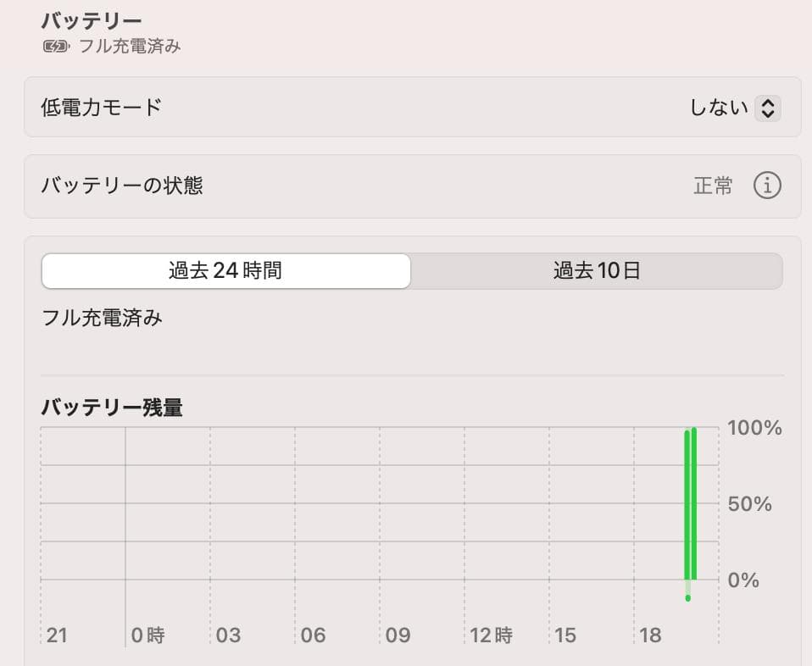The image size is (812, 666).
Task: Click the 18 hour marker on time axis
Action: click(650, 635)
